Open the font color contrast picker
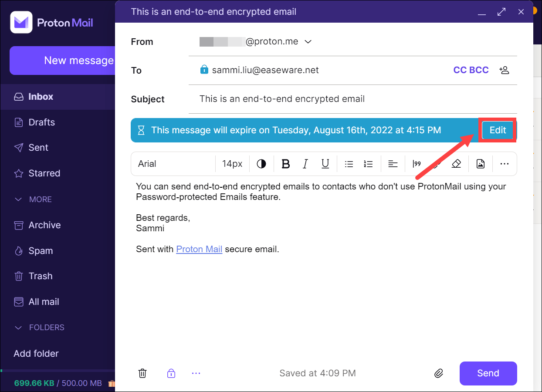The width and height of the screenshot is (542, 392). (261, 164)
